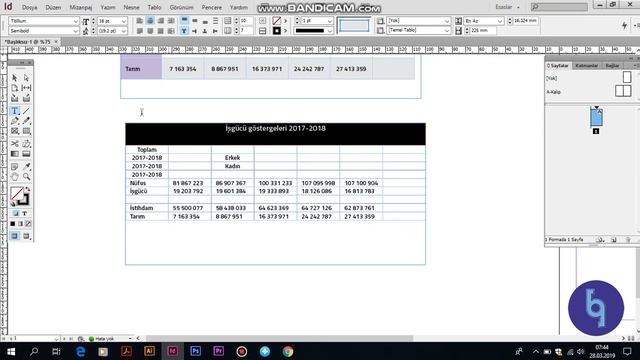Enable Apply Color at toolbox bottom
The height and width of the screenshot is (360, 640).
[13, 224]
